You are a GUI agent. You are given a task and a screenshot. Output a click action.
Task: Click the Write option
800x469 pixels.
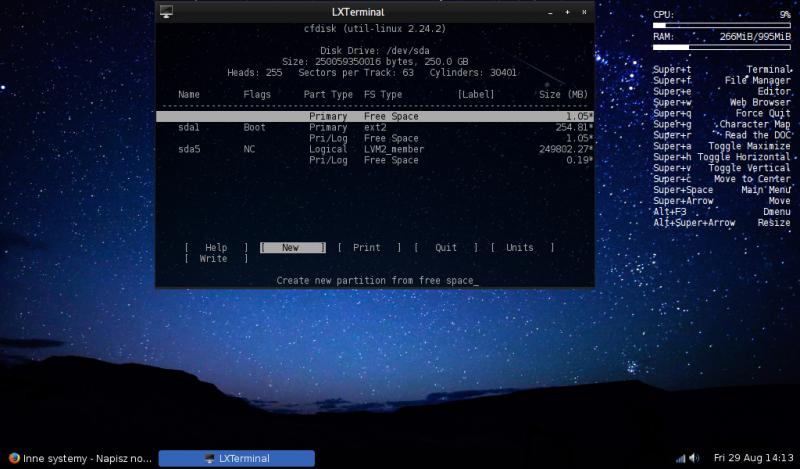(x=214, y=259)
